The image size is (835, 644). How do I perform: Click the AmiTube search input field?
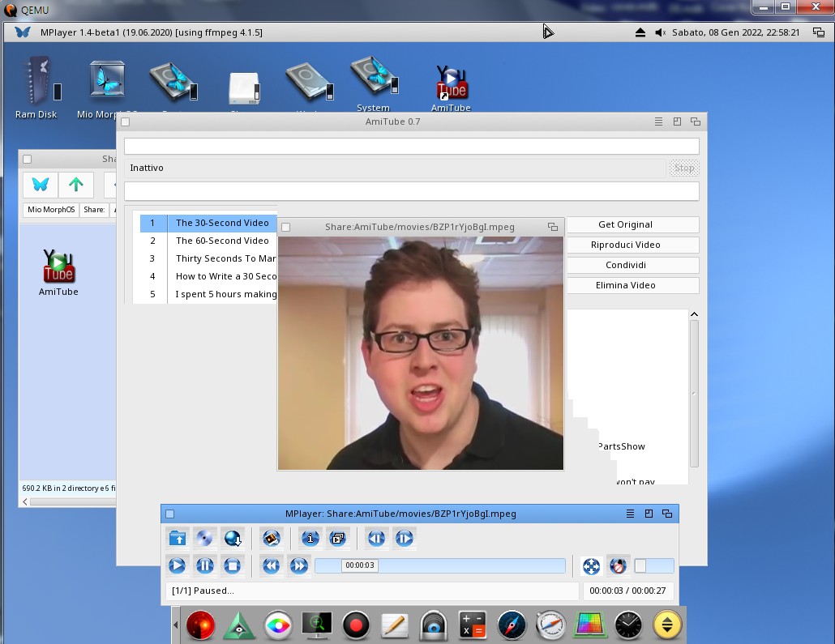coord(411,146)
